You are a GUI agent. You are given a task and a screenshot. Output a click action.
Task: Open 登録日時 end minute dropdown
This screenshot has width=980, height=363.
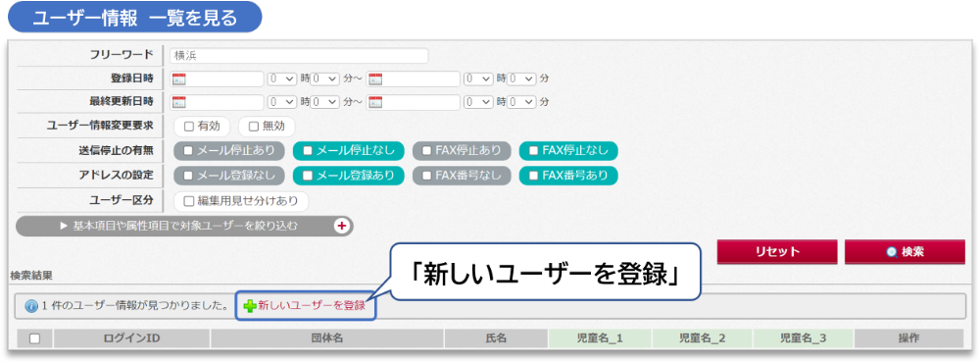pos(522,78)
